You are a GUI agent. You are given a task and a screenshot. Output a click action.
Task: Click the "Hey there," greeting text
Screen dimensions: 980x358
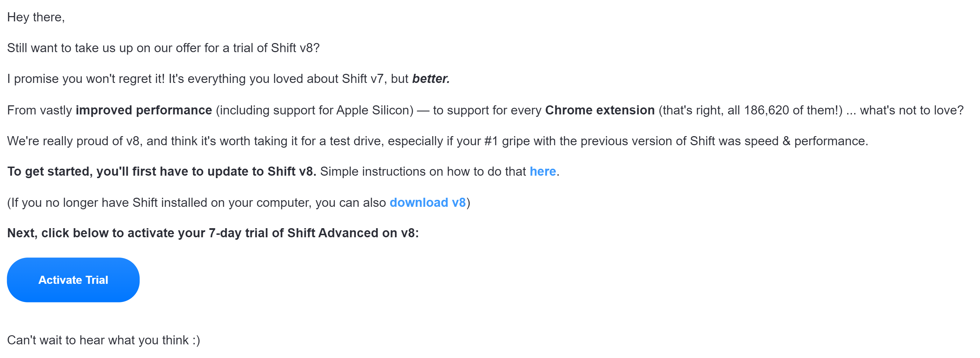coord(36,17)
